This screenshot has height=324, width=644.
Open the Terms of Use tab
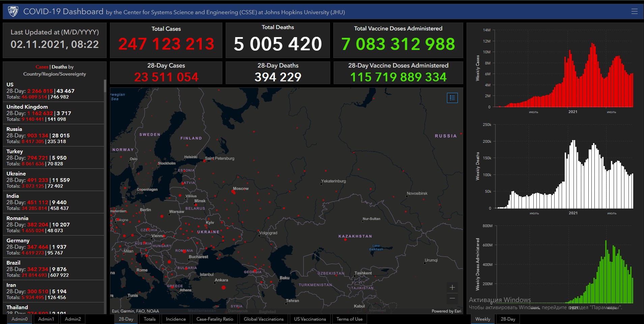pyautogui.click(x=349, y=319)
